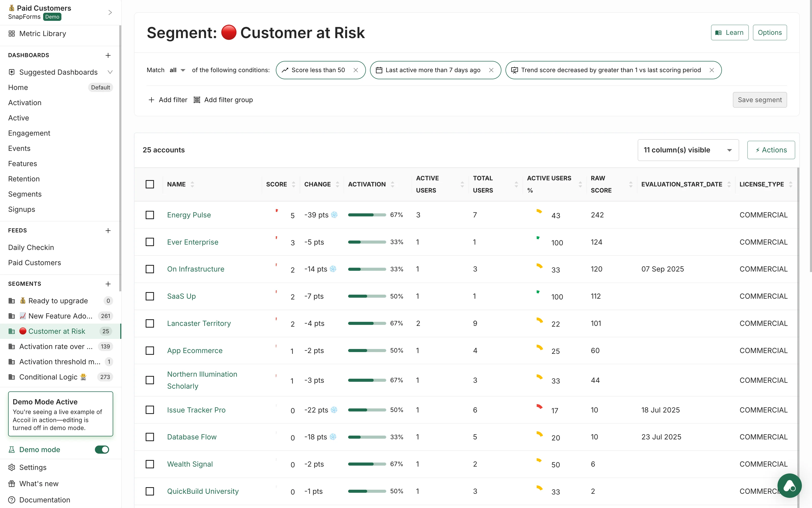
Task: Expand the Suggested Dashboards chevron
Action: click(x=110, y=72)
